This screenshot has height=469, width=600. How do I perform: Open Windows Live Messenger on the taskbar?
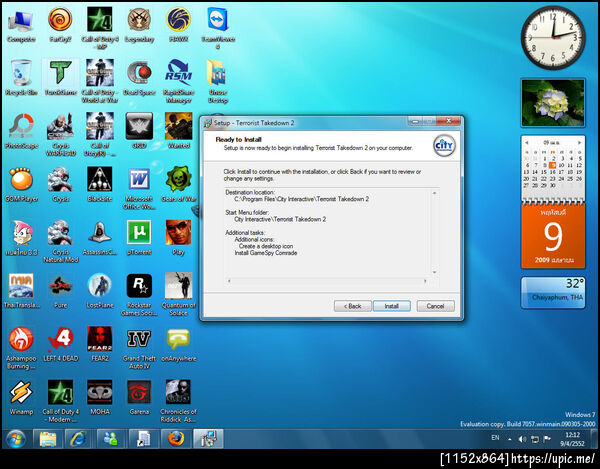(x=111, y=439)
